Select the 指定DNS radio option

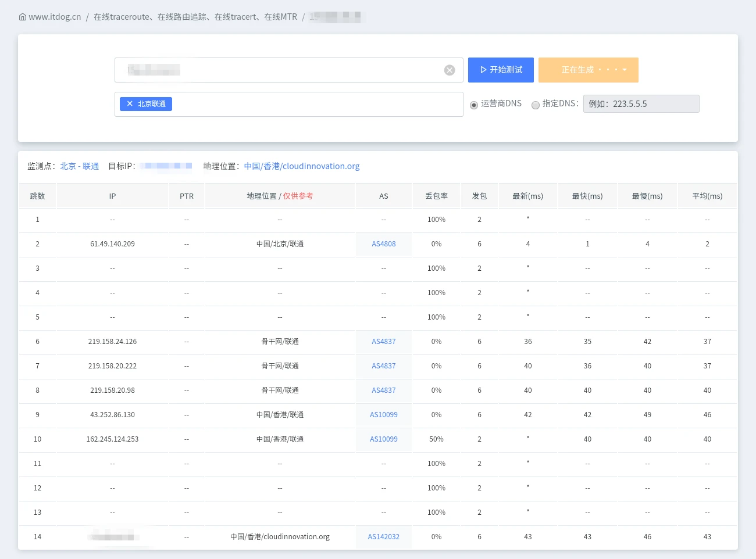535,105
